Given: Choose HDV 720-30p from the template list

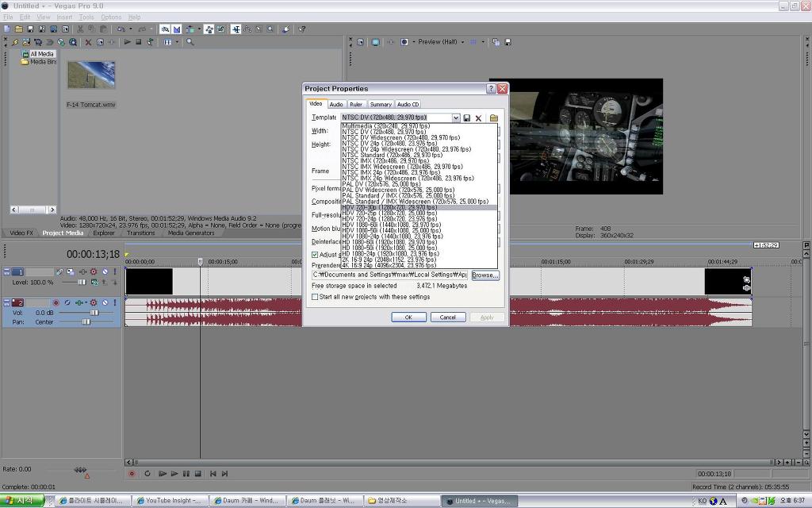Looking at the screenshot, I should pyautogui.click(x=389, y=207).
